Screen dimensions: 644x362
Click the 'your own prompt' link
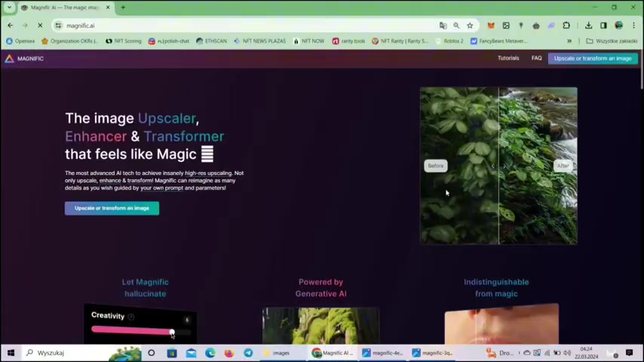pos(162,188)
